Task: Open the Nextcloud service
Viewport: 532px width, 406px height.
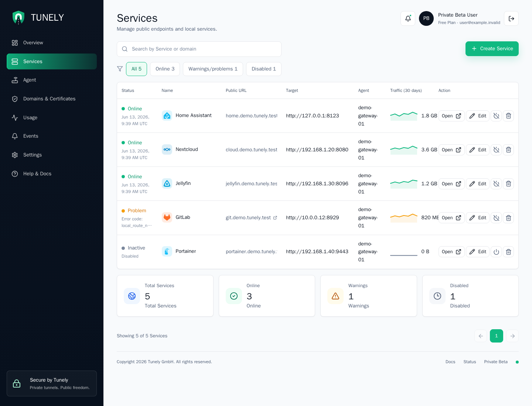Action: pyautogui.click(x=451, y=150)
